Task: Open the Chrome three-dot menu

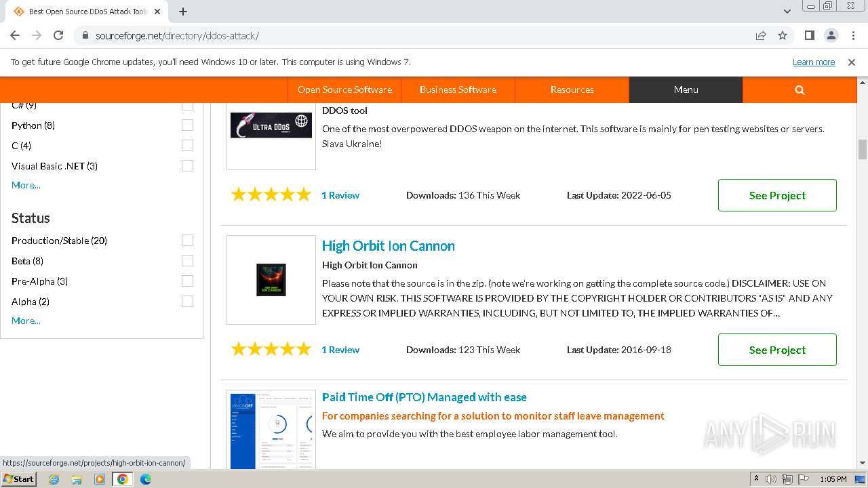Action: point(852,35)
